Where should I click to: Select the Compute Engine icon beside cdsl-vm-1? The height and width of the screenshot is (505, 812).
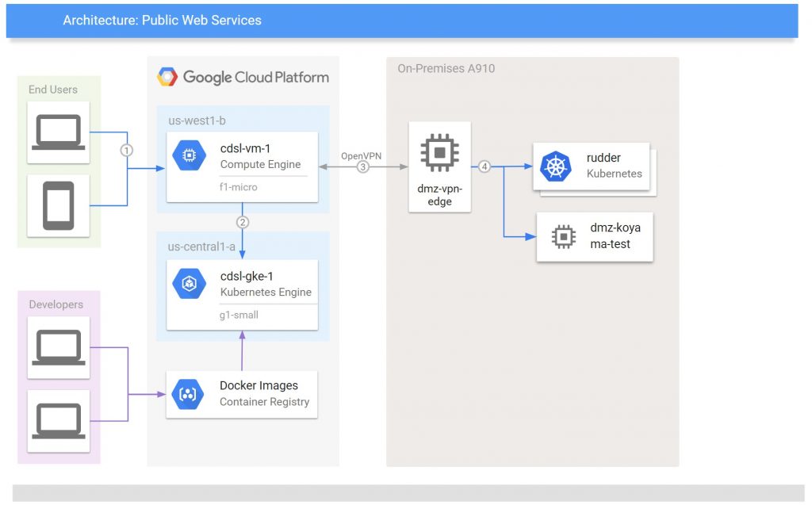point(189,155)
